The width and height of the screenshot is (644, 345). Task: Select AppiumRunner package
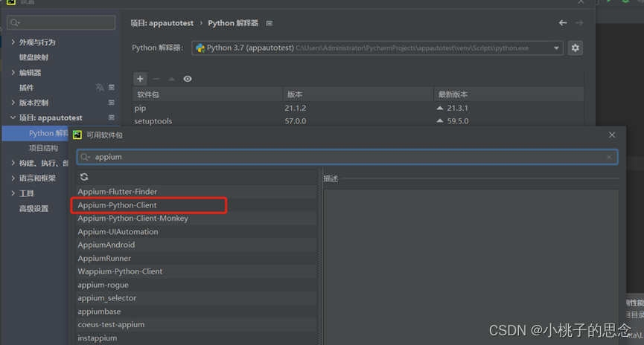click(x=196, y=259)
